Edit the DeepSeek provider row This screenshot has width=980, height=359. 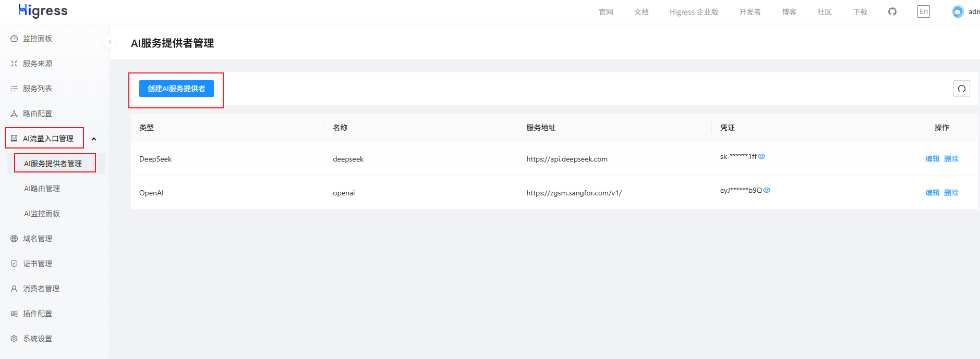coord(932,159)
